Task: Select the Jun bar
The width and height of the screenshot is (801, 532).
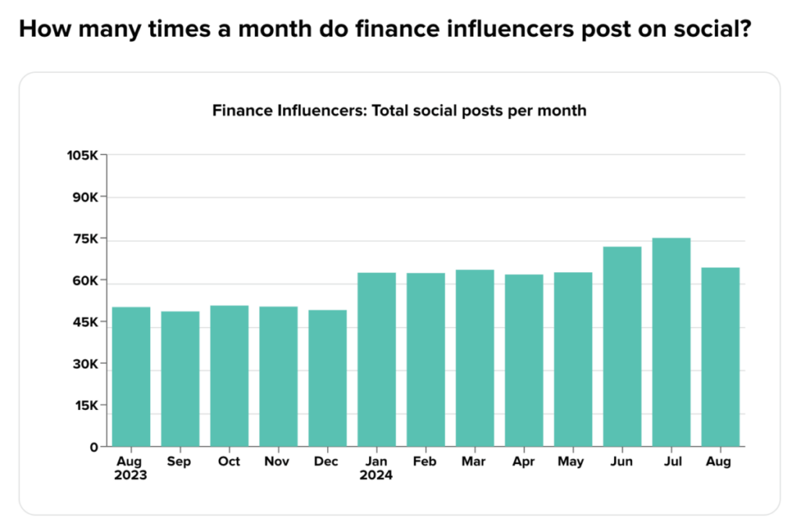Action: click(622, 347)
